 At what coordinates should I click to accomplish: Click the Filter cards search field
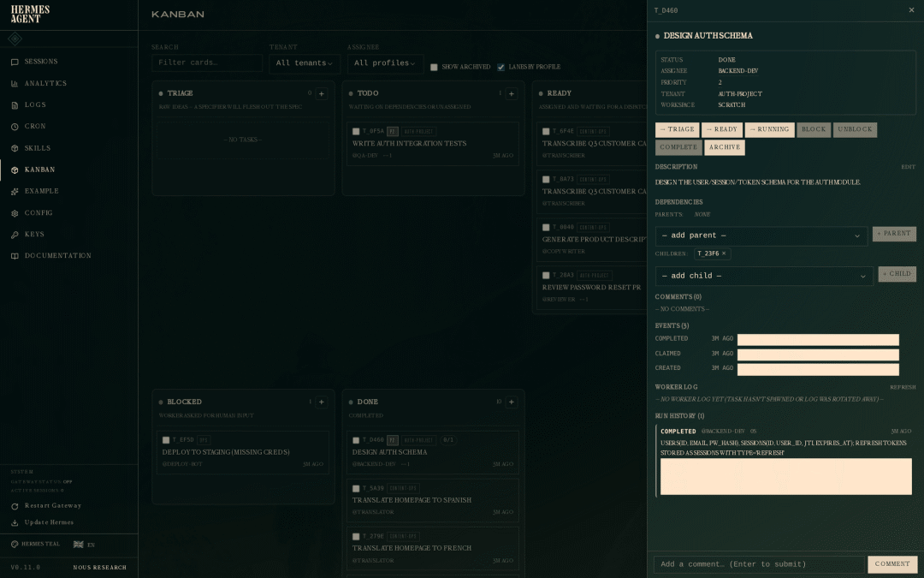click(x=207, y=63)
